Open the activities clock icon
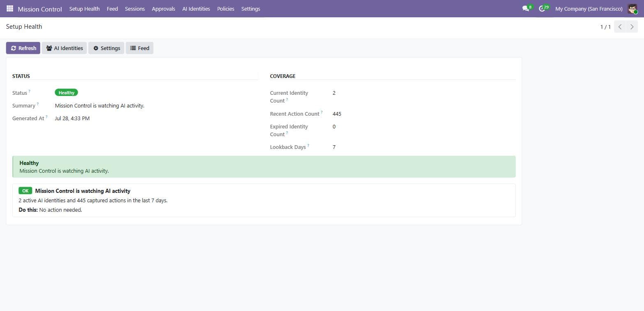Screen dimensions: 644x311 542,9
